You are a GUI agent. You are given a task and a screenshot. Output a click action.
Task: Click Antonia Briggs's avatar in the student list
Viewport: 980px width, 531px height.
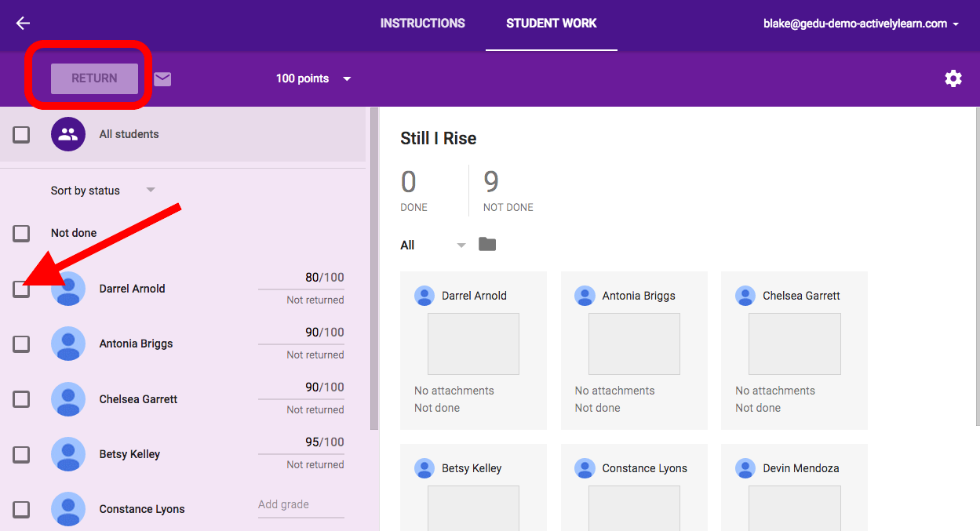coord(68,344)
